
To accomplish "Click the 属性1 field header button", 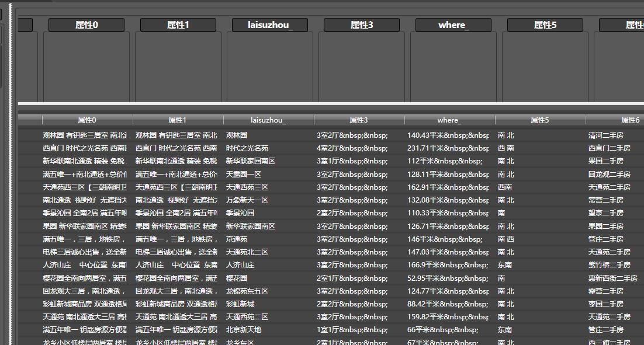I will [178, 25].
